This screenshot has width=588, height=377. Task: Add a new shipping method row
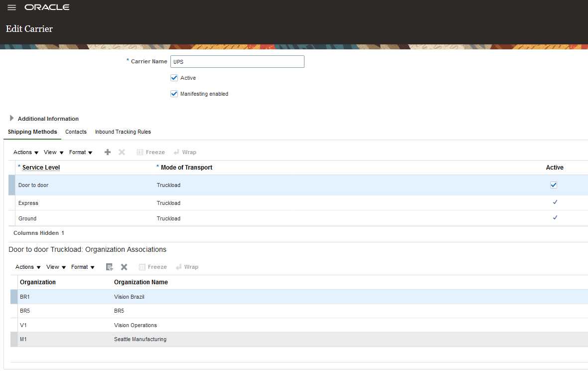[x=108, y=152]
